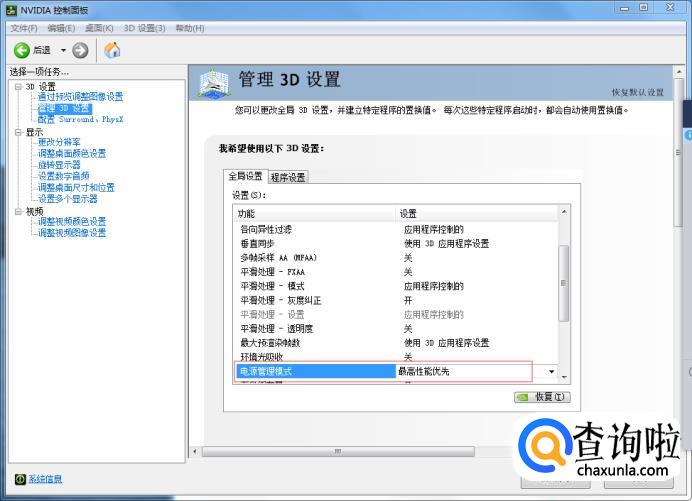The width and height of the screenshot is (692, 501).
Task: Open 更改分辨率 in the task tree
Action: click(x=59, y=142)
